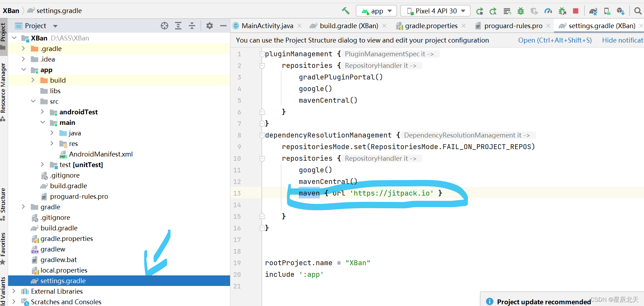644x306 pixels.
Task: Click Open (Ctrl+Alt+Shift+S) link
Action: [x=555, y=40]
